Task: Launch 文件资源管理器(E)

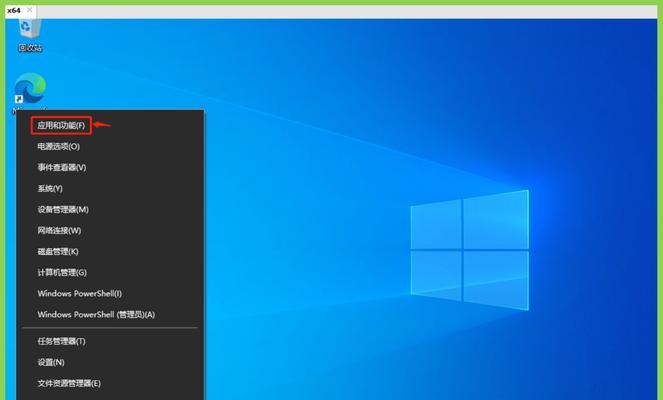Action: 69,384
